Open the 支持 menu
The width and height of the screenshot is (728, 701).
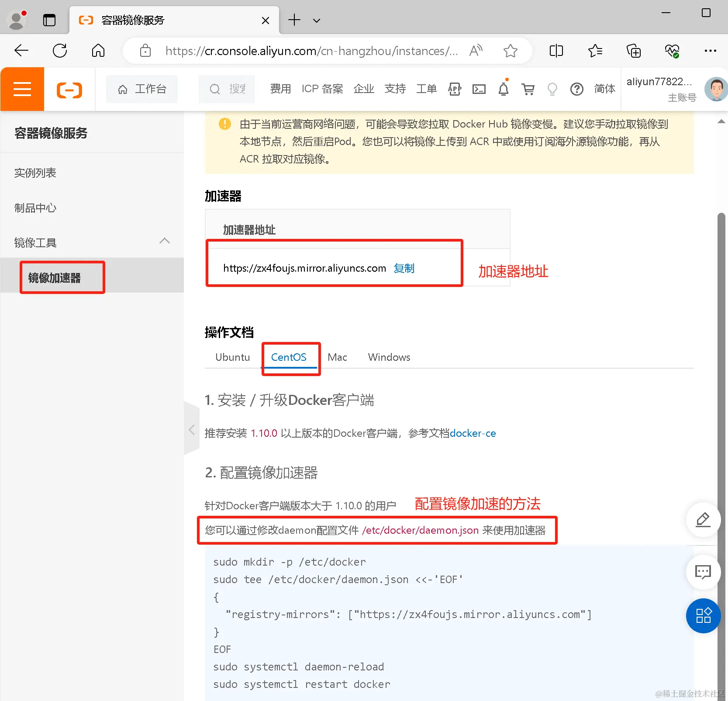coord(395,89)
